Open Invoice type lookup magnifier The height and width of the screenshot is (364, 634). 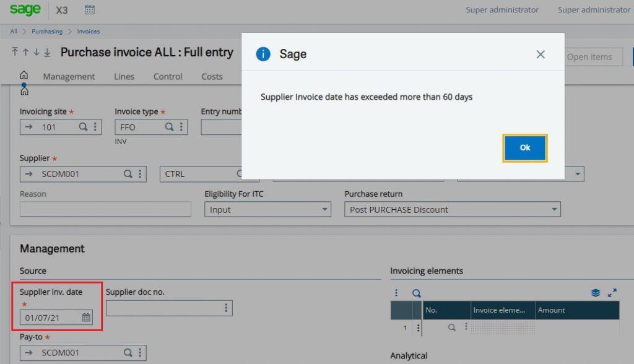click(x=169, y=127)
